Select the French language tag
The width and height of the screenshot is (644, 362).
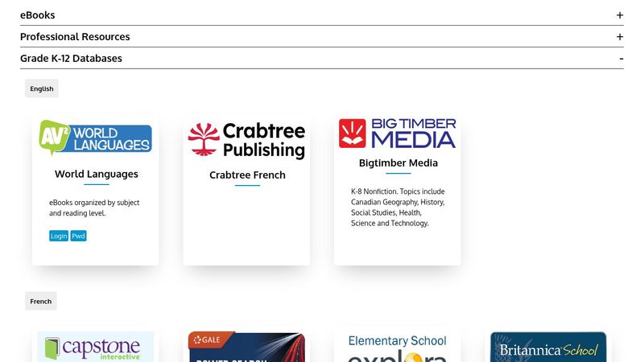41,301
